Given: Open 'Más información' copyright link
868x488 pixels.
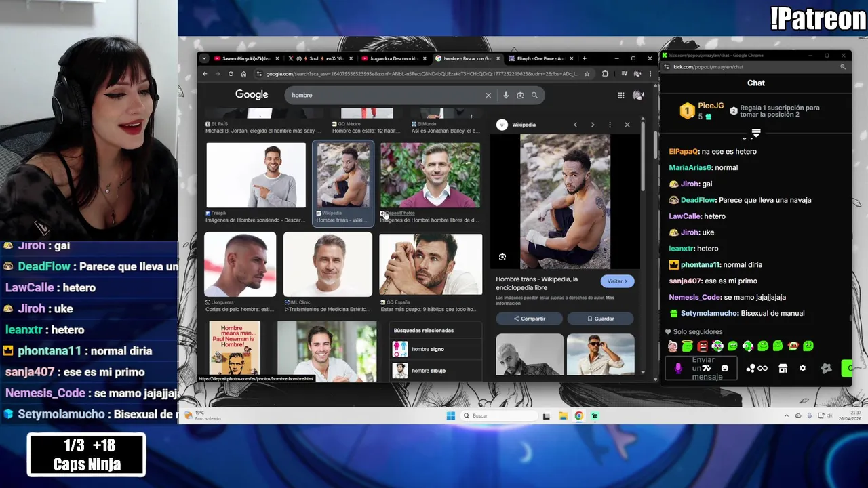Looking at the screenshot, I should pos(555,300).
